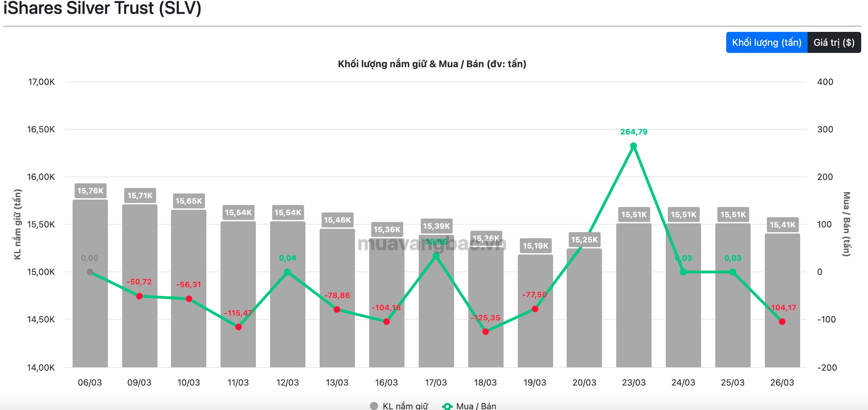Select the -78,86 point on 13/03

pyautogui.click(x=337, y=310)
